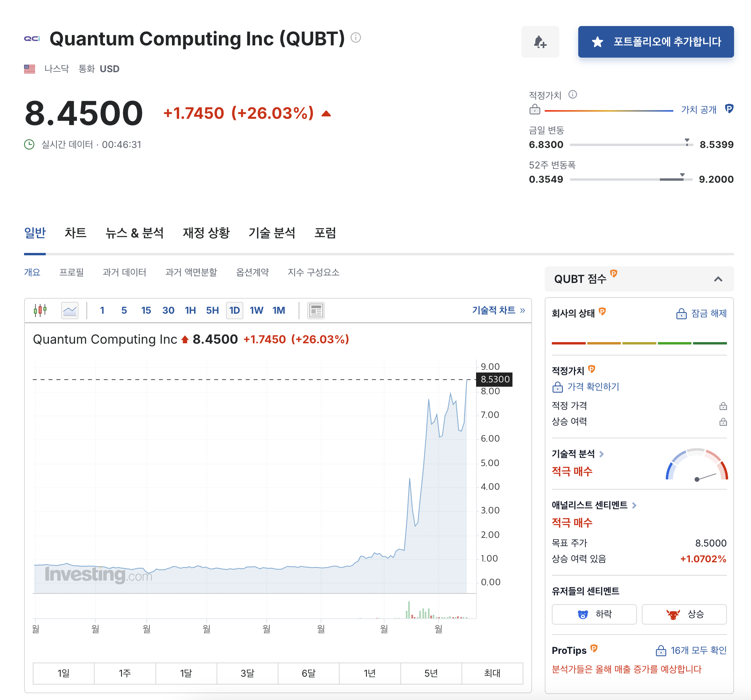Set chart range to 1주
This screenshot has width=751, height=700.
click(125, 673)
